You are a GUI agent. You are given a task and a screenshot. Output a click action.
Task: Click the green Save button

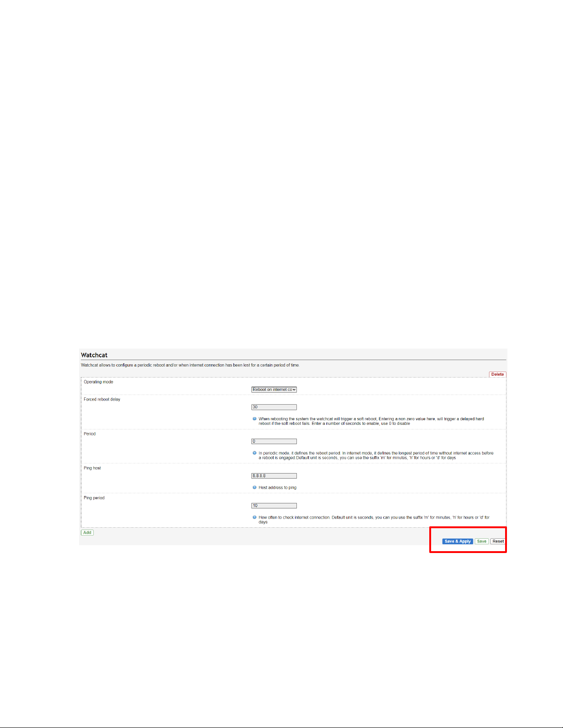click(x=482, y=542)
